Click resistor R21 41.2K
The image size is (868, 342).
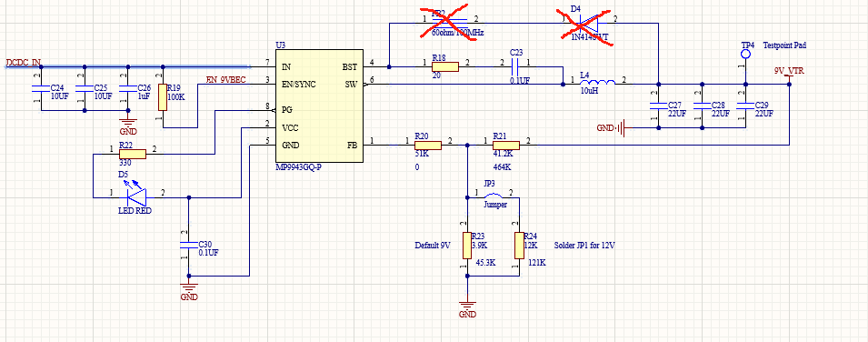coord(506,146)
